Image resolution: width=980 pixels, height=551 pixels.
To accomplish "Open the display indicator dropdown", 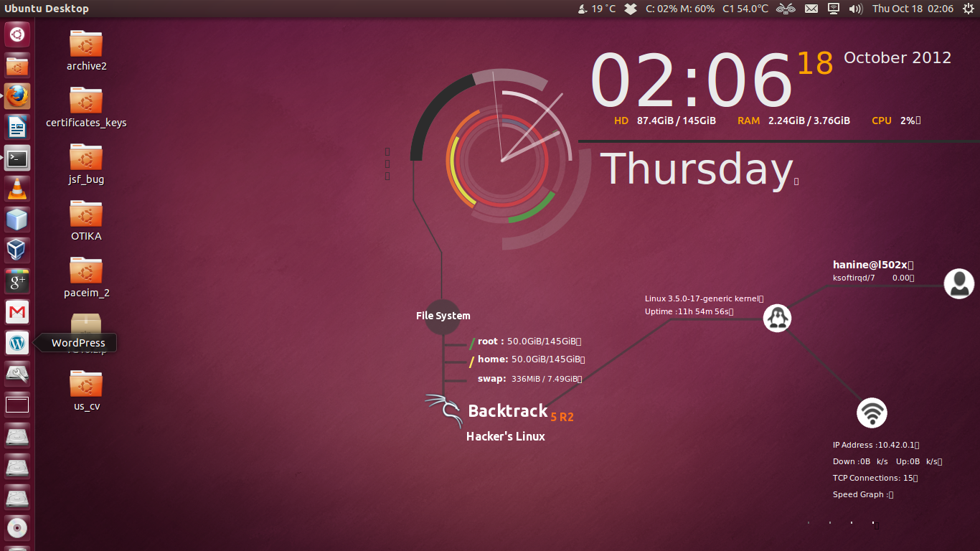I will coord(833,9).
